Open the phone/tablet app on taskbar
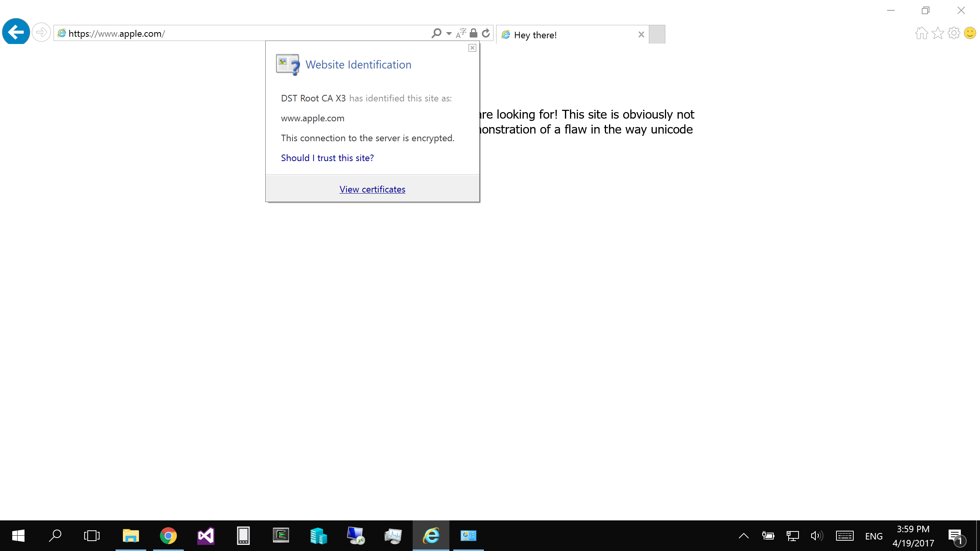Viewport: 980px width, 551px height. [243, 536]
